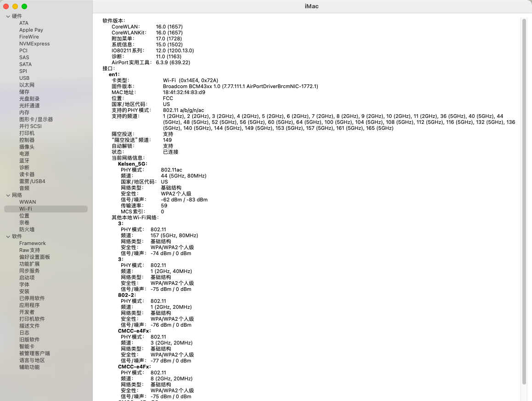Collapse the 硬件 section chevron
This screenshot has width=532, height=401.
click(x=8, y=16)
